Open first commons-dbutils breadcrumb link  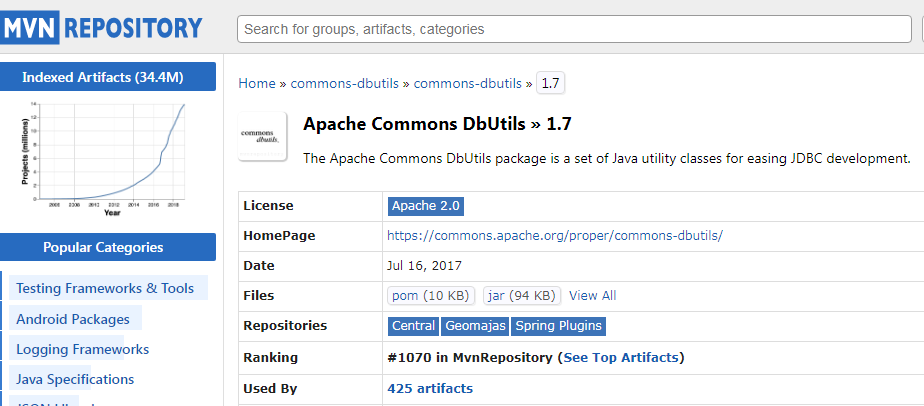click(x=345, y=84)
